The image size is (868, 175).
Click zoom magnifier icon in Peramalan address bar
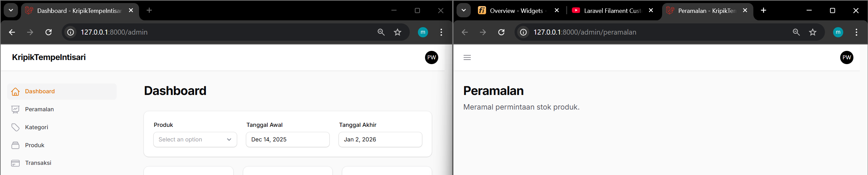(x=796, y=32)
